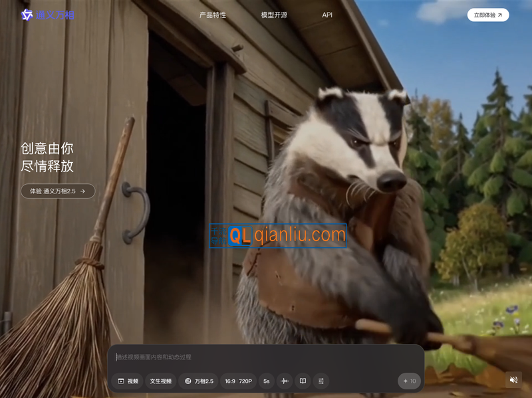Open the API navigation link
The image size is (532, 398).
pyautogui.click(x=327, y=15)
